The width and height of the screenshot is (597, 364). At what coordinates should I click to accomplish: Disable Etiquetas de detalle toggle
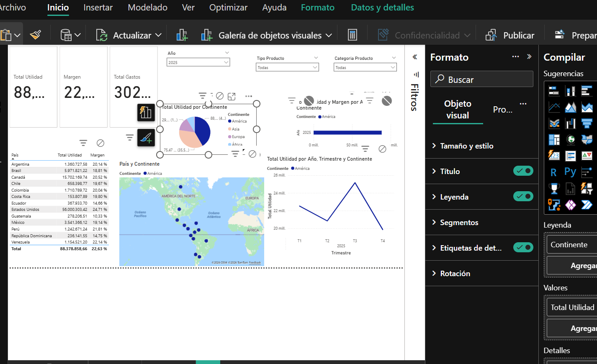click(523, 247)
